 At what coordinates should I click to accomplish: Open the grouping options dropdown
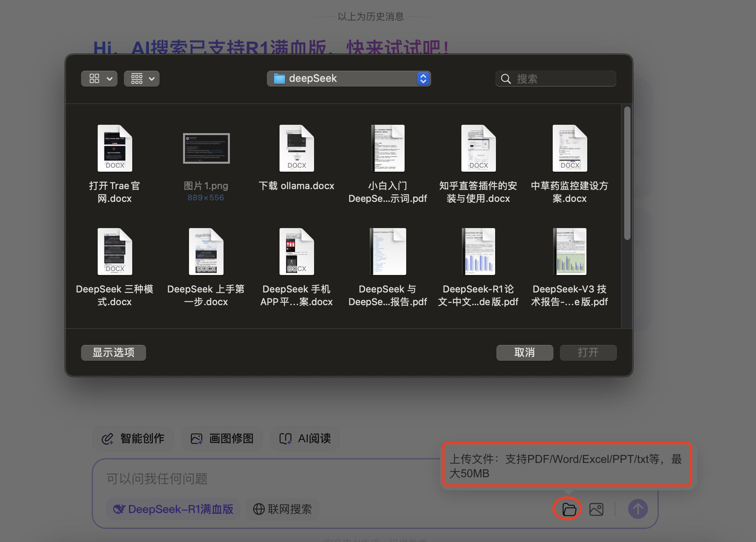click(x=142, y=79)
